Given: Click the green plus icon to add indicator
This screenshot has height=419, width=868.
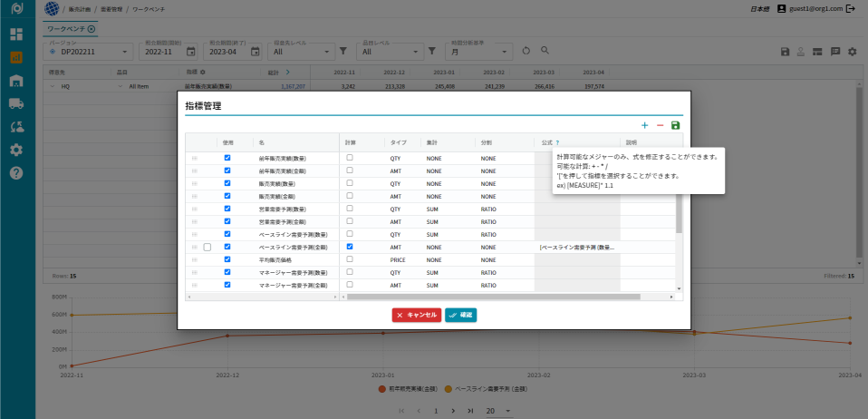Looking at the screenshot, I should pyautogui.click(x=644, y=125).
